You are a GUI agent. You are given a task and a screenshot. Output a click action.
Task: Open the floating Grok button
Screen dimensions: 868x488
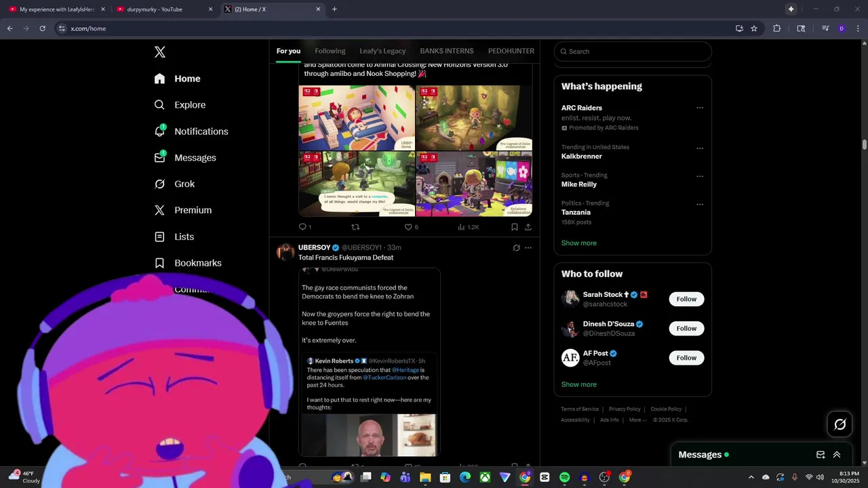click(840, 424)
